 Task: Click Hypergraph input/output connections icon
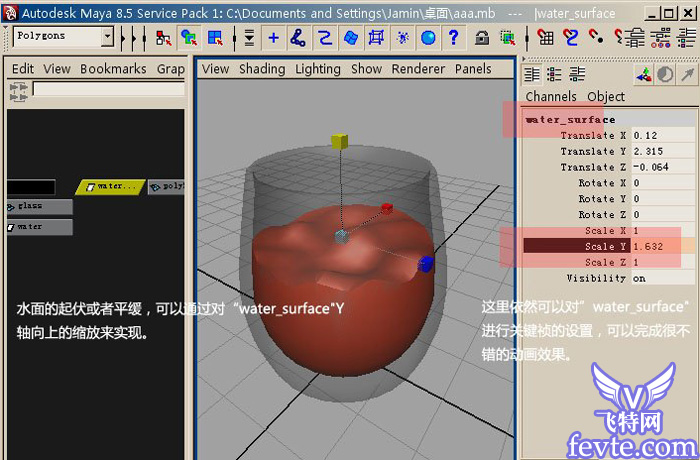[18, 92]
